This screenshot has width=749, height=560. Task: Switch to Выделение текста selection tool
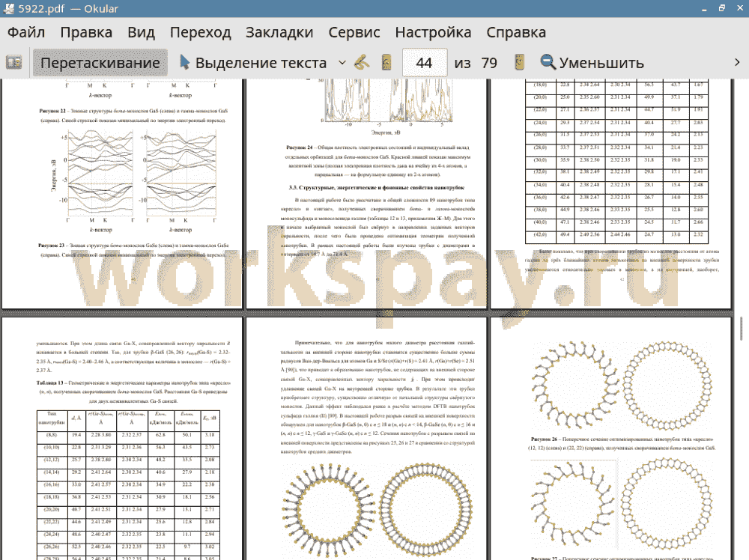253,63
